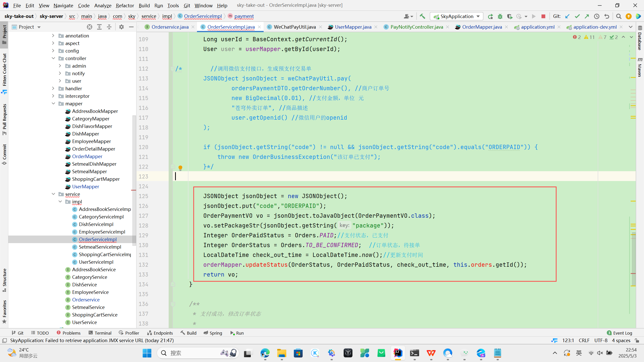Open the SkyApplication run configuration dropdown
Image resolution: width=644 pixels, height=362 pixels.
[x=456, y=16]
